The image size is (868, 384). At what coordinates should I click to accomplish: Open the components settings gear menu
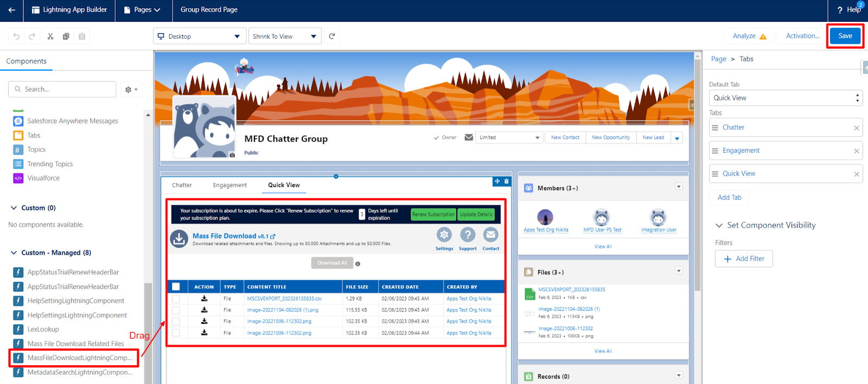coord(131,89)
